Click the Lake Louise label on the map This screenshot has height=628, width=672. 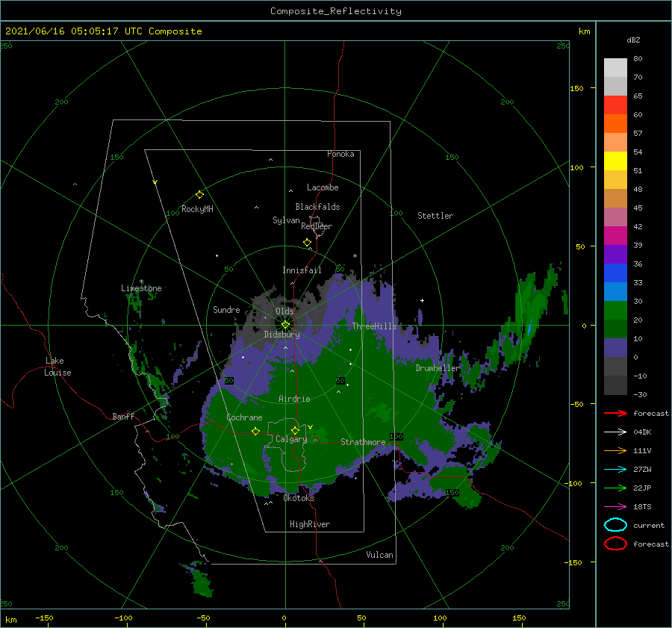pyautogui.click(x=57, y=367)
